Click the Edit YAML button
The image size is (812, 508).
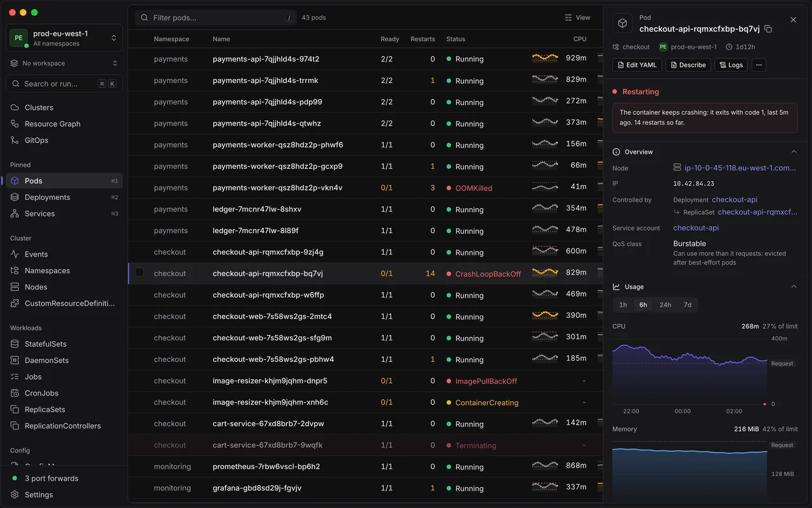[x=638, y=65]
